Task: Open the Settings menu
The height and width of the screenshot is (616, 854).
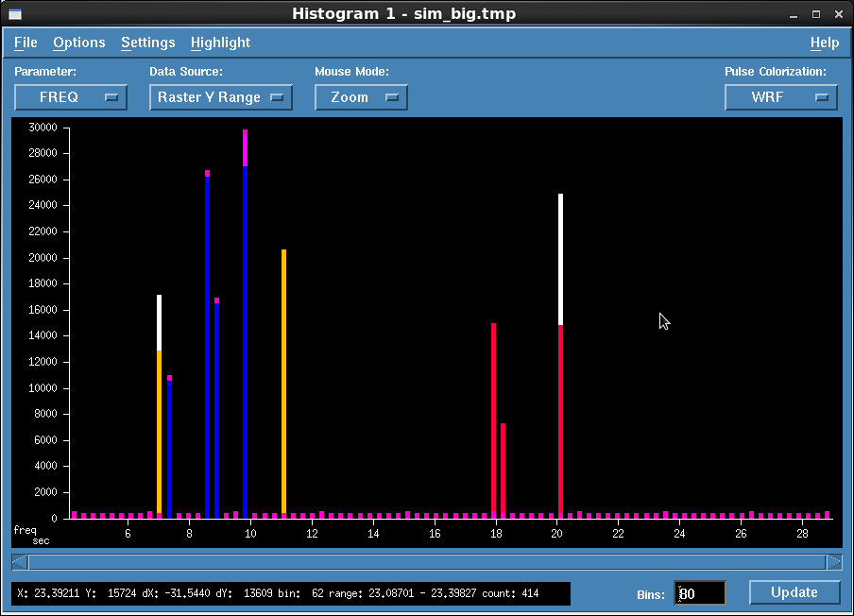Action: (148, 43)
